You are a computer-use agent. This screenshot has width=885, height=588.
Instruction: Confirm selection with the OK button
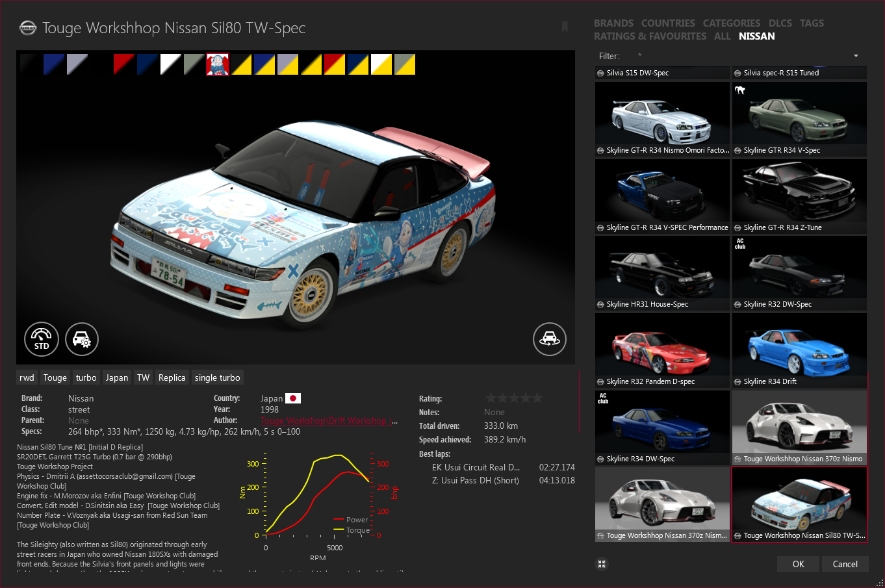(x=799, y=564)
